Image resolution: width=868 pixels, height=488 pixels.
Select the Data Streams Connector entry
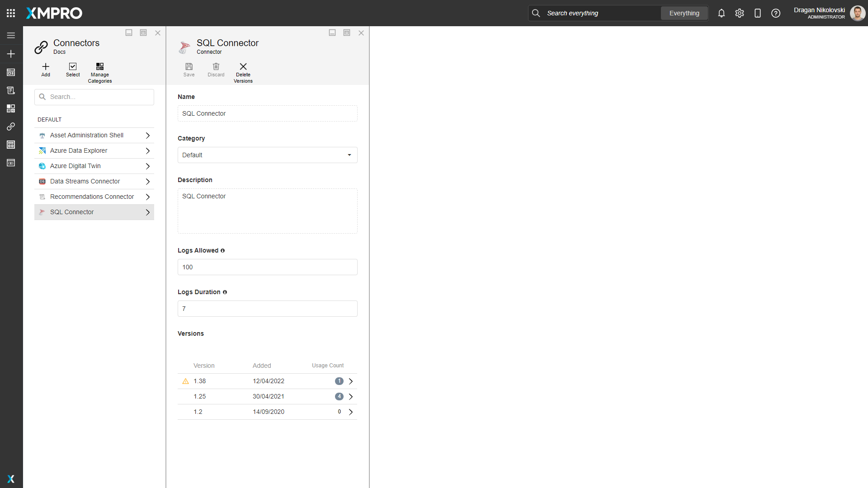point(85,181)
